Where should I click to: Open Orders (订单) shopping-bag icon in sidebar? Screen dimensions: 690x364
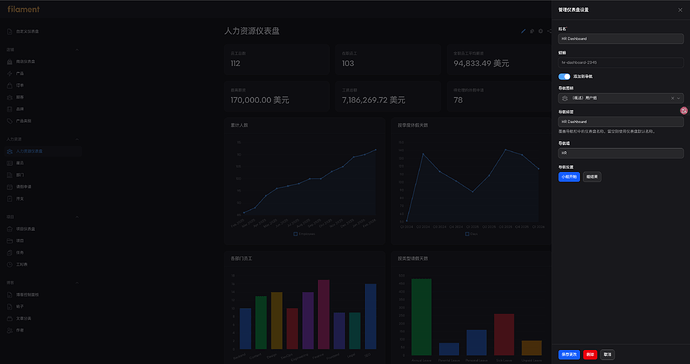(x=10, y=85)
